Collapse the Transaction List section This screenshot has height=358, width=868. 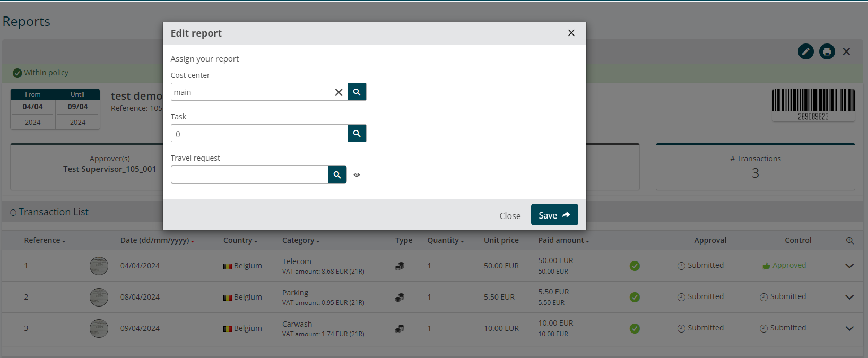click(13, 213)
